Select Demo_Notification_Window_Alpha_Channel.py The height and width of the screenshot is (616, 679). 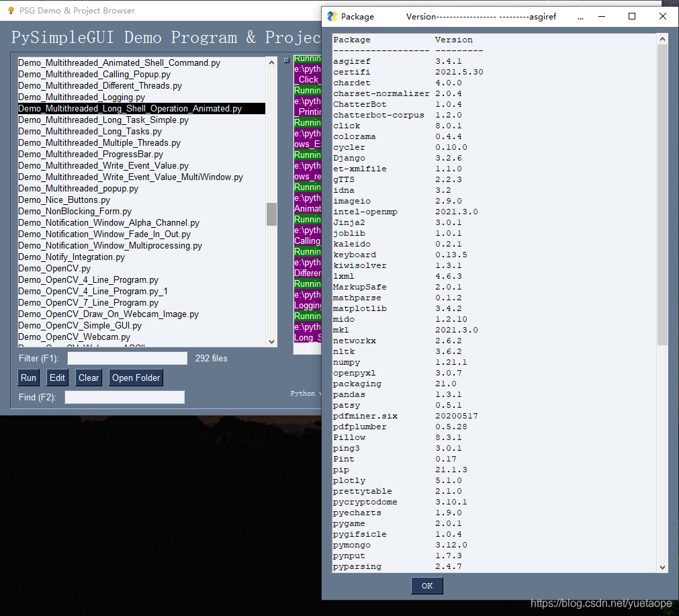(x=141, y=222)
